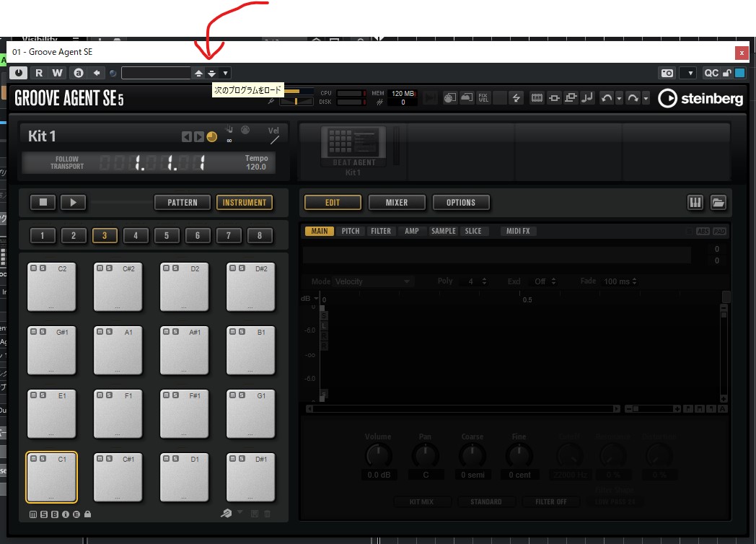Select the Beat Agent Kit 1 slot thumbnail

pyautogui.click(x=353, y=147)
